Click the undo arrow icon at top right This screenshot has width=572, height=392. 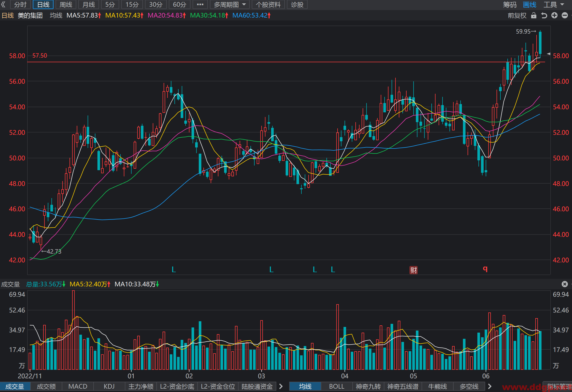tap(544, 15)
